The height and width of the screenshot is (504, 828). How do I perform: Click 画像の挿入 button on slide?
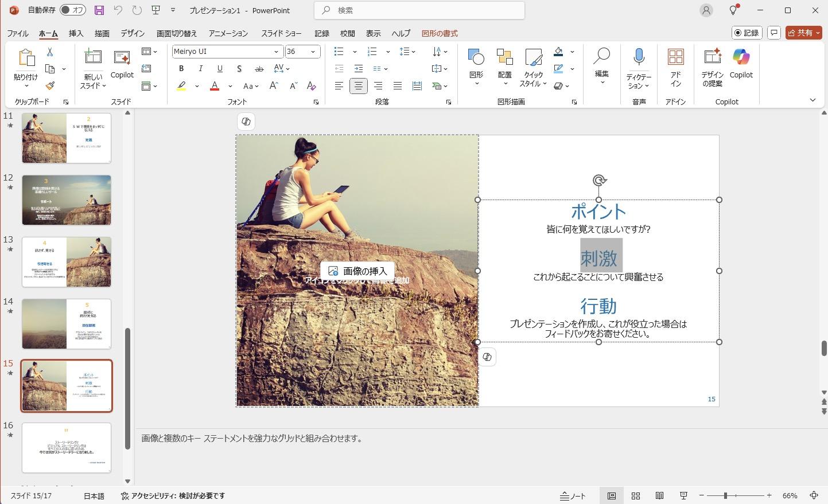pos(357,271)
